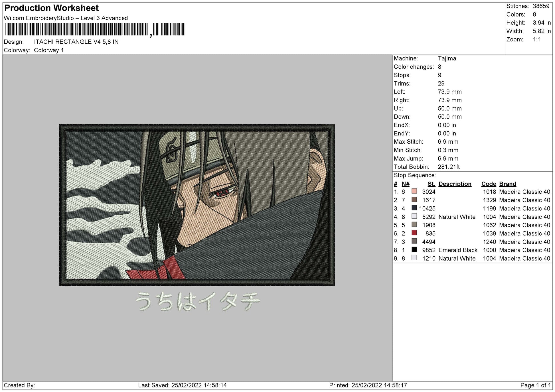Screen dimensions: 555x392
Task: Click stitch count 5292 in stop 4
Action: click(x=429, y=217)
